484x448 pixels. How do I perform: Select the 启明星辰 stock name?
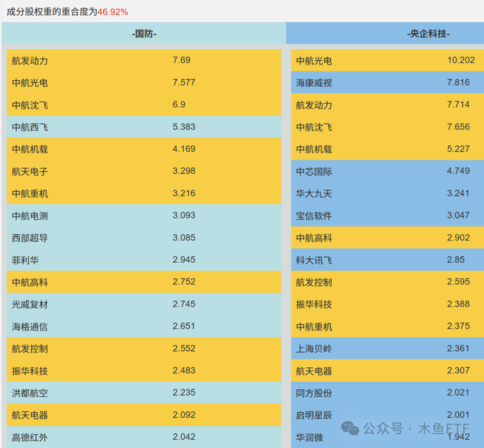314,416
